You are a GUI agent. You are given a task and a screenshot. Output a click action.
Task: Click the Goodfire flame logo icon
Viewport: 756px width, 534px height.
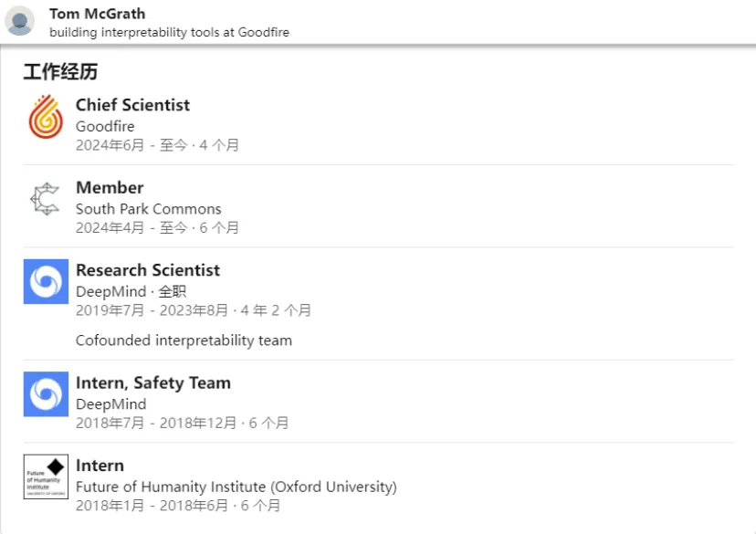click(x=46, y=117)
